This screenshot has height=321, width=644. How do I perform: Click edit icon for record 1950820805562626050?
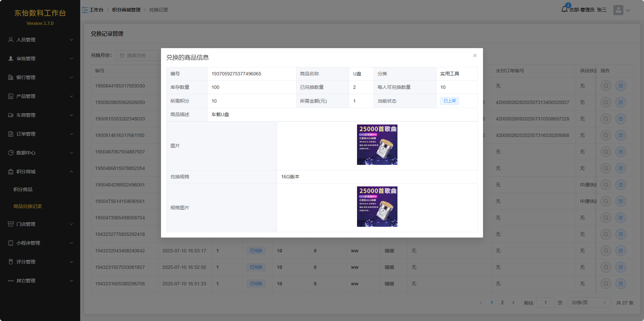620,102
